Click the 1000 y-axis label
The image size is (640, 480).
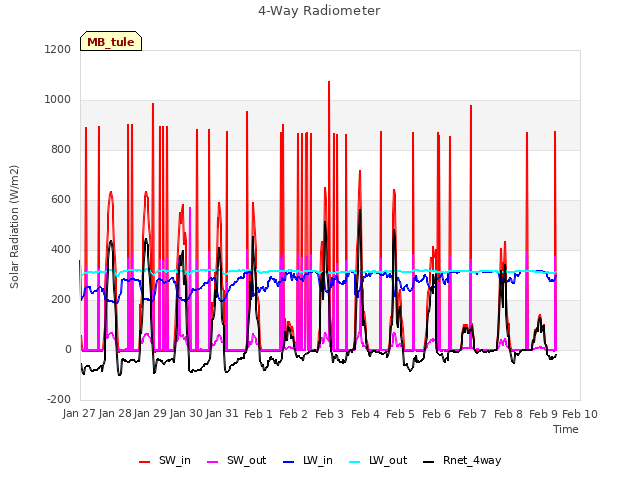[58, 100]
